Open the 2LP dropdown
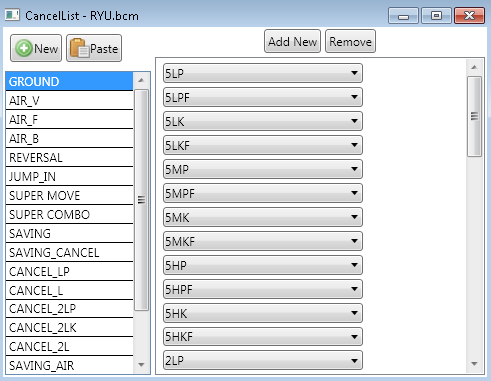Screen dimensions: 491x381 coord(263,360)
